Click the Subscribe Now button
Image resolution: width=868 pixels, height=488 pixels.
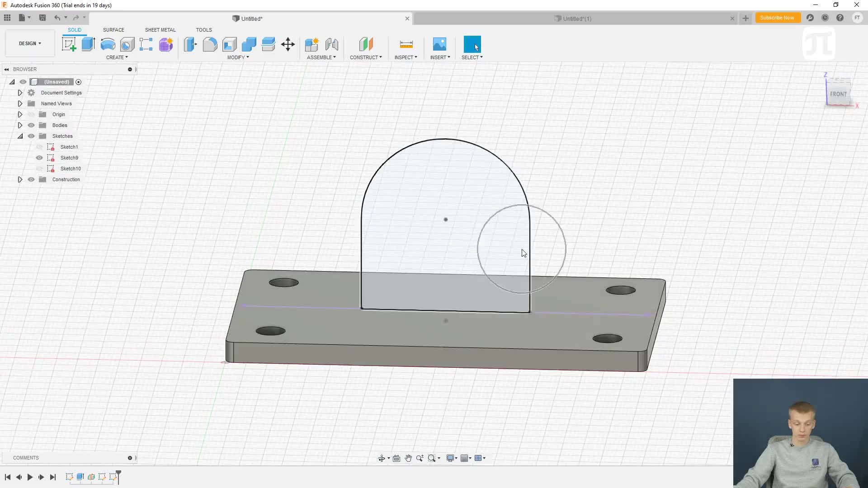(777, 18)
